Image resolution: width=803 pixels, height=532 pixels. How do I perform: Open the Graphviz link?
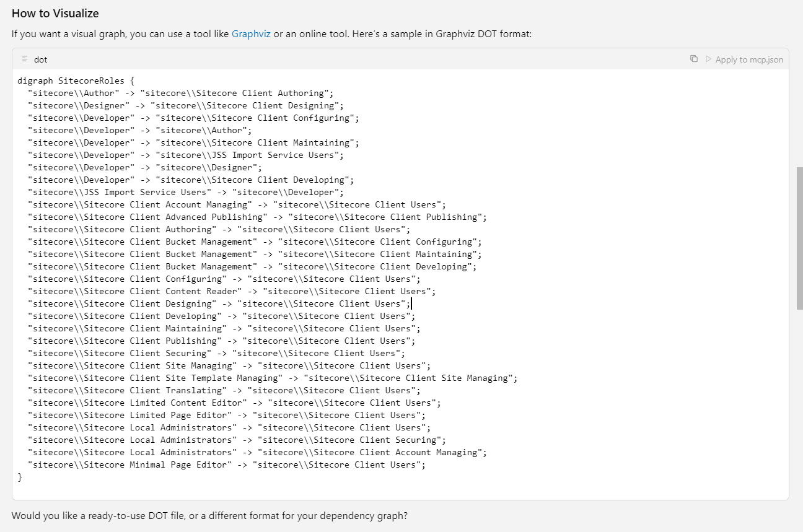click(251, 34)
